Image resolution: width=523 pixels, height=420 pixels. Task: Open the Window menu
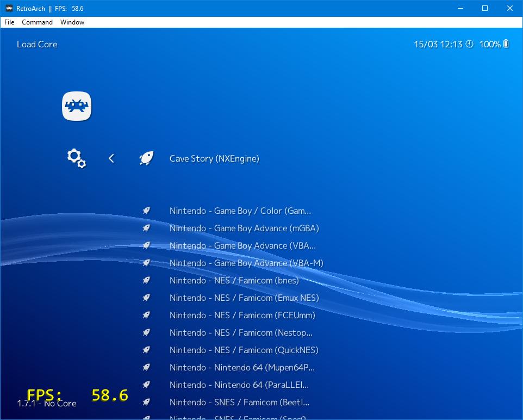click(72, 22)
